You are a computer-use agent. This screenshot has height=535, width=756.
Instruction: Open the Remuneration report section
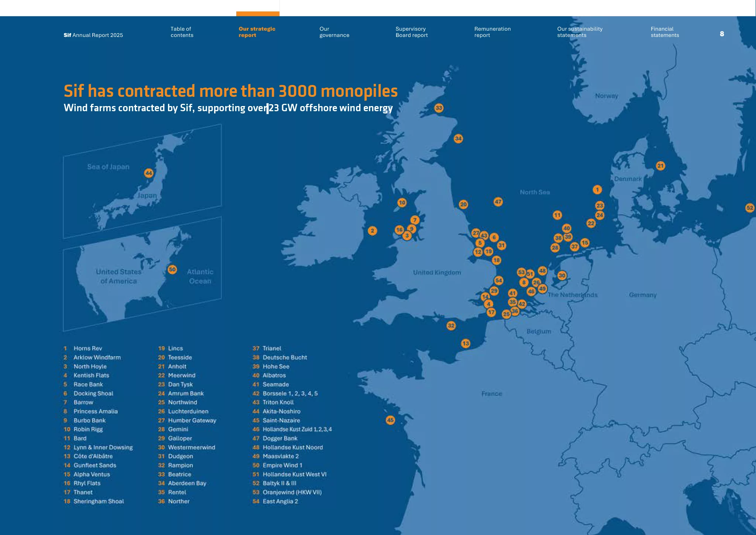(x=492, y=32)
